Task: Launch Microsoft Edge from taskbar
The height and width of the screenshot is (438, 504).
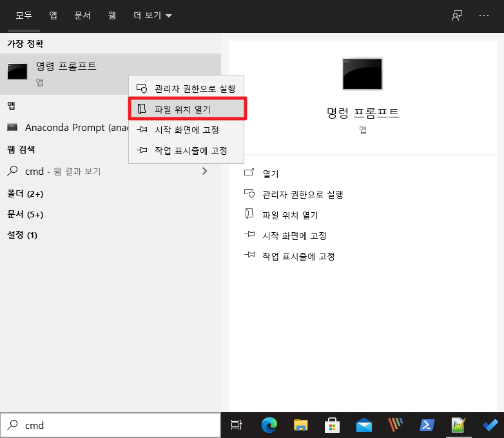Action: (x=269, y=425)
